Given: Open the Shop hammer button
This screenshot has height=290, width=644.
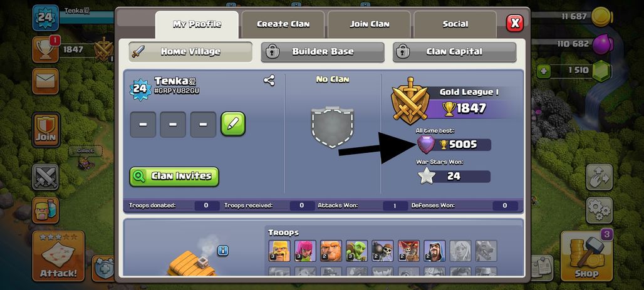Looking at the screenshot, I should pyautogui.click(x=586, y=256).
